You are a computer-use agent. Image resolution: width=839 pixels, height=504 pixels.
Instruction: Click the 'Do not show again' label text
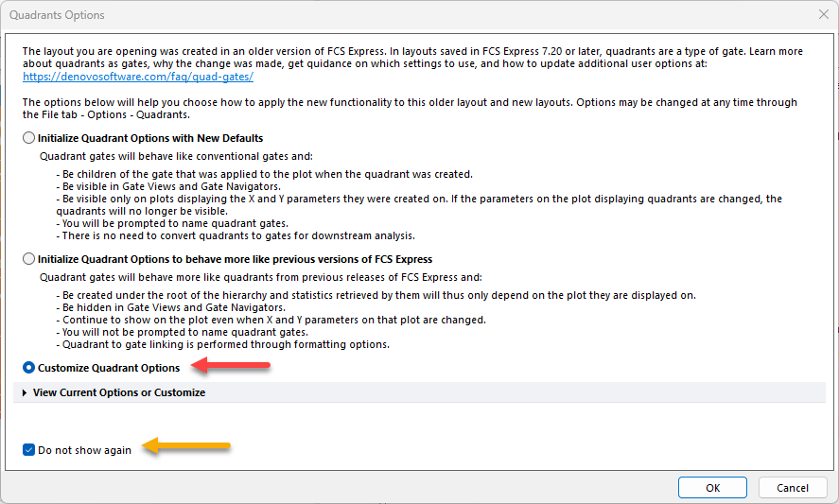point(85,450)
